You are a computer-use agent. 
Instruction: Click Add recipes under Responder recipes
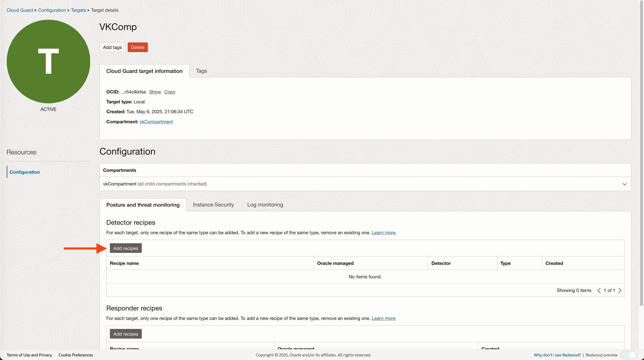click(125, 334)
